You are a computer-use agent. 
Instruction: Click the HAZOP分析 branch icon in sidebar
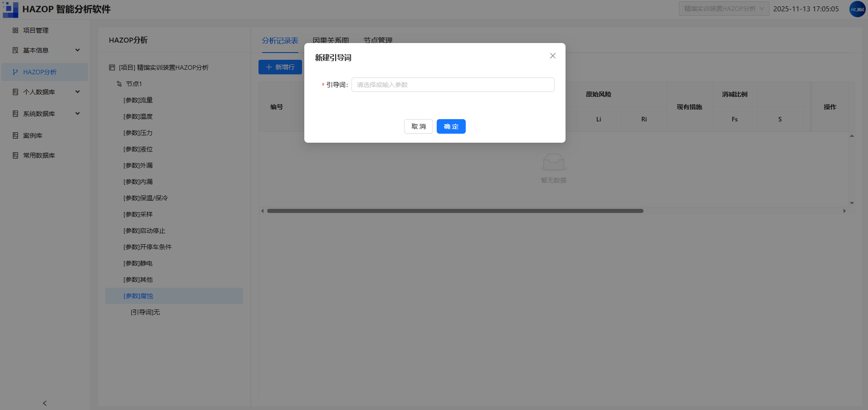coord(15,72)
